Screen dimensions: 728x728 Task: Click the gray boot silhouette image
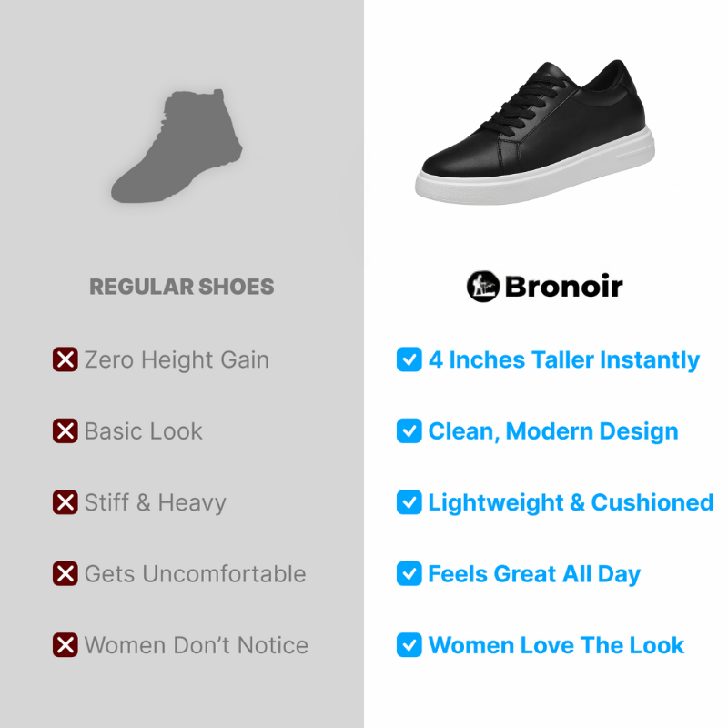[x=177, y=146]
